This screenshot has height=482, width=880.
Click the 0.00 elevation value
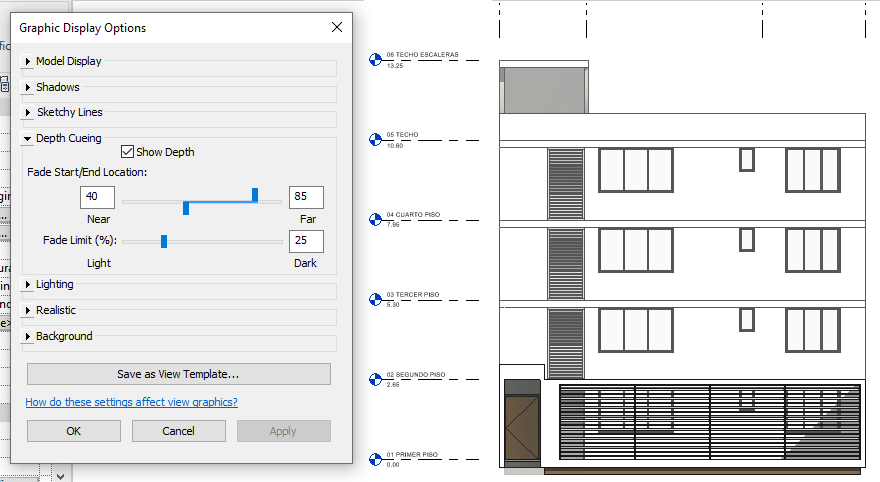point(393,465)
